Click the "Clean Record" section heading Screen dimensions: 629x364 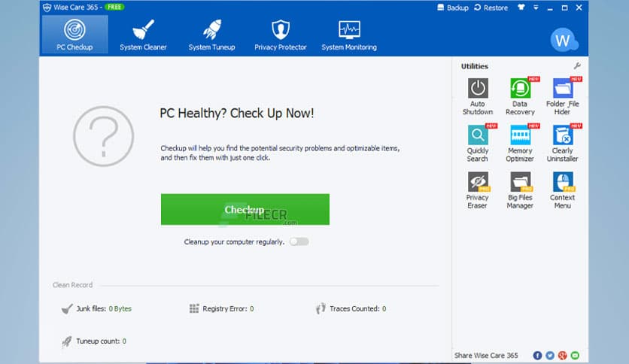[x=73, y=285]
